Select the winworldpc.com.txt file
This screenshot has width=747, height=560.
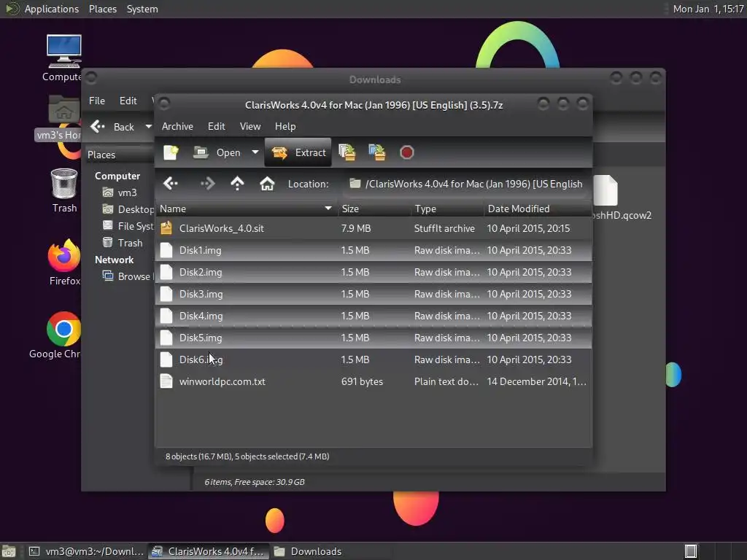point(373,381)
